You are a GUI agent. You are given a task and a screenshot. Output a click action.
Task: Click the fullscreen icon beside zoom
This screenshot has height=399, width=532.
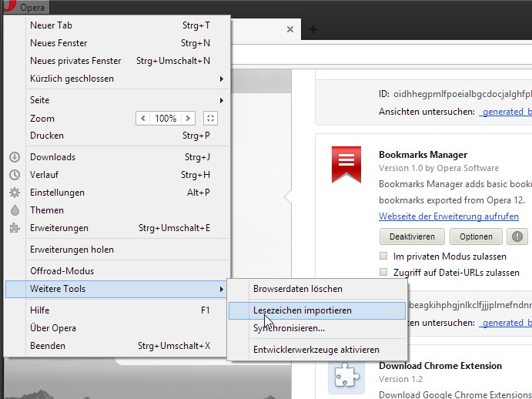210,118
